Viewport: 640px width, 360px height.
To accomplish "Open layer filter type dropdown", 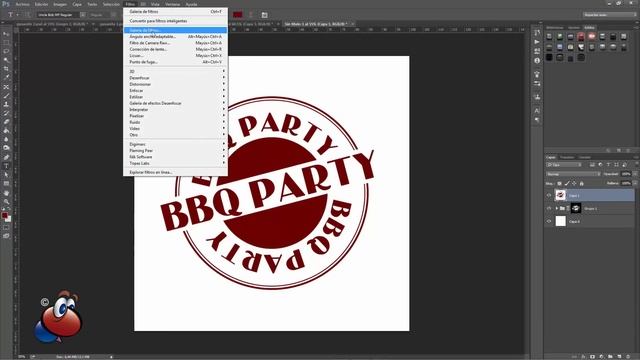I will 564,165.
